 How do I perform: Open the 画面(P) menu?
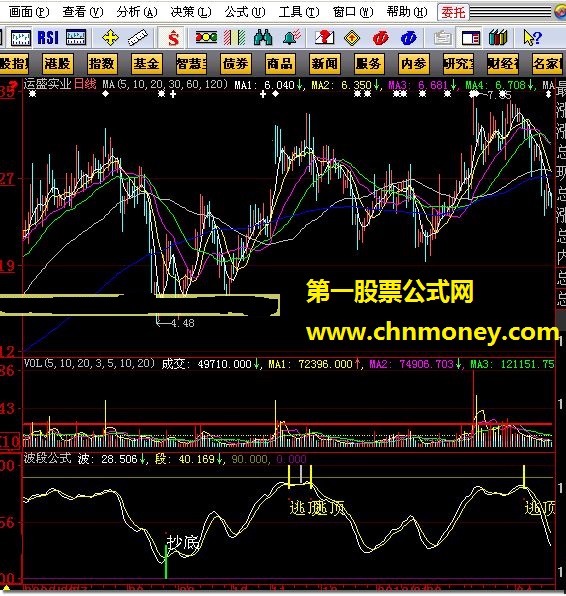[x=29, y=12]
